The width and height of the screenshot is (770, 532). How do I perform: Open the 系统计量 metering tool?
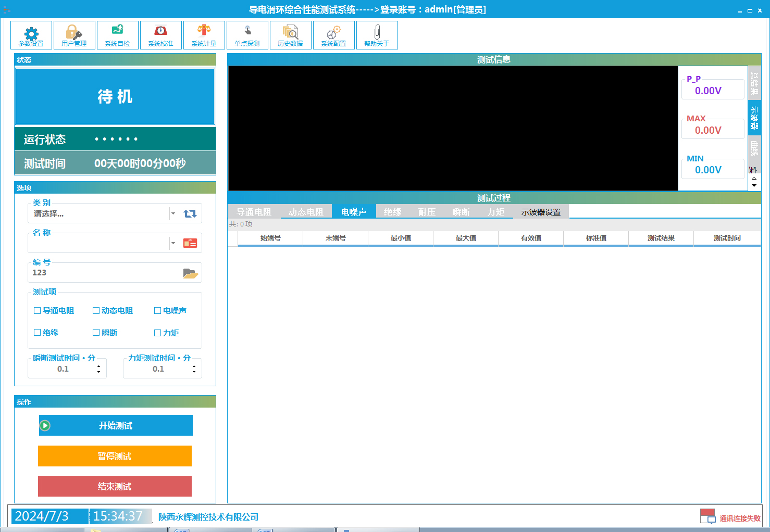point(204,35)
